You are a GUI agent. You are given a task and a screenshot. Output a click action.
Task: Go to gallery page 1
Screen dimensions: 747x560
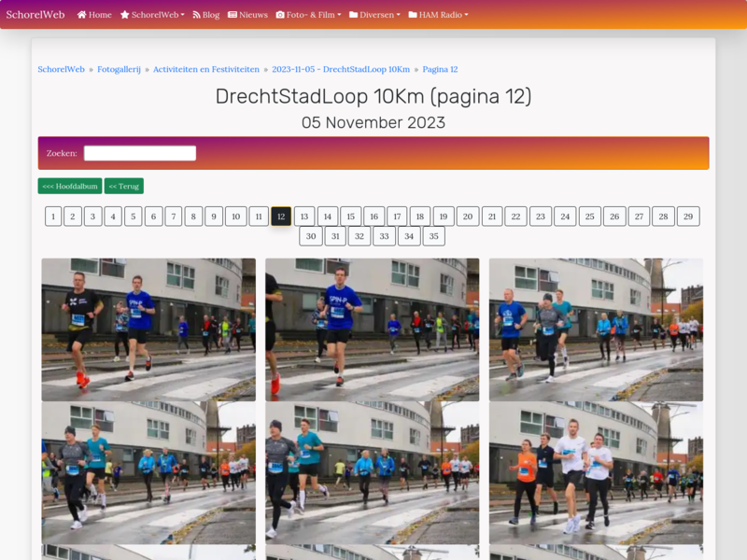click(x=53, y=217)
